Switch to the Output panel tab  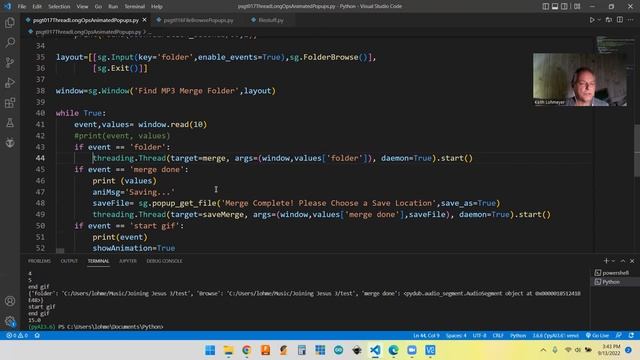(x=69, y=261)
